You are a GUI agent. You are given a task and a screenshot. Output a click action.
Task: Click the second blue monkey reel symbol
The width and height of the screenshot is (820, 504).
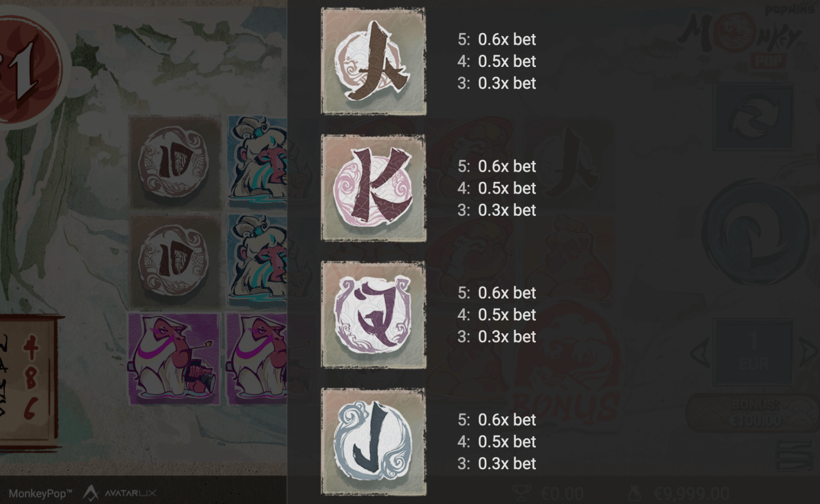point(257,261)
